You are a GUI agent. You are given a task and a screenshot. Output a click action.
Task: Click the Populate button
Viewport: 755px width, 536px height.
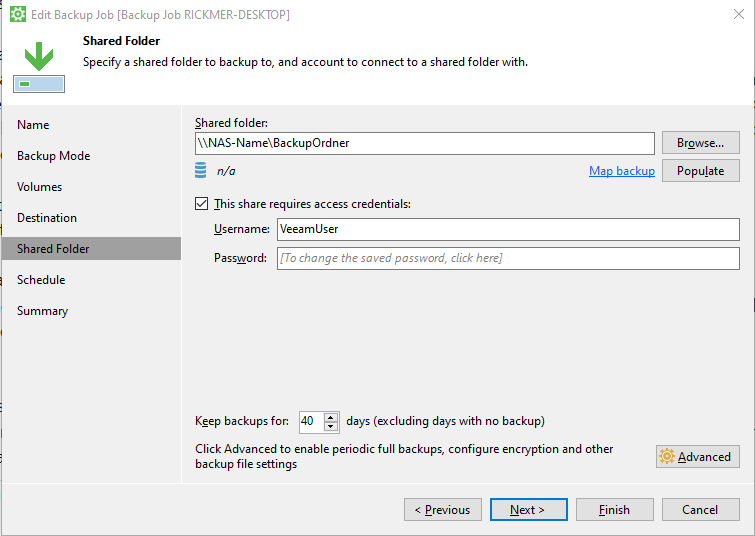(x=700, y=171)
